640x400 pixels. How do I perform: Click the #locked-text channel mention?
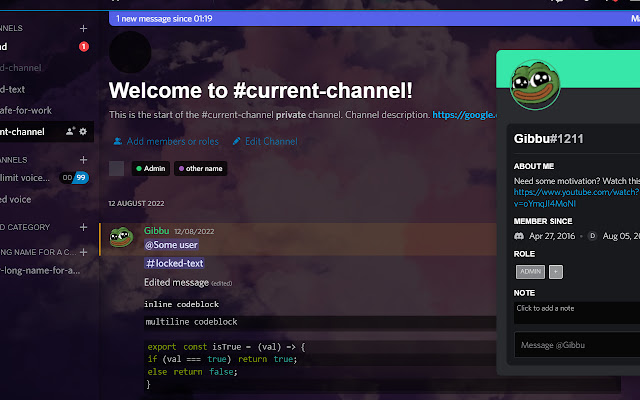tap(174, 263)
